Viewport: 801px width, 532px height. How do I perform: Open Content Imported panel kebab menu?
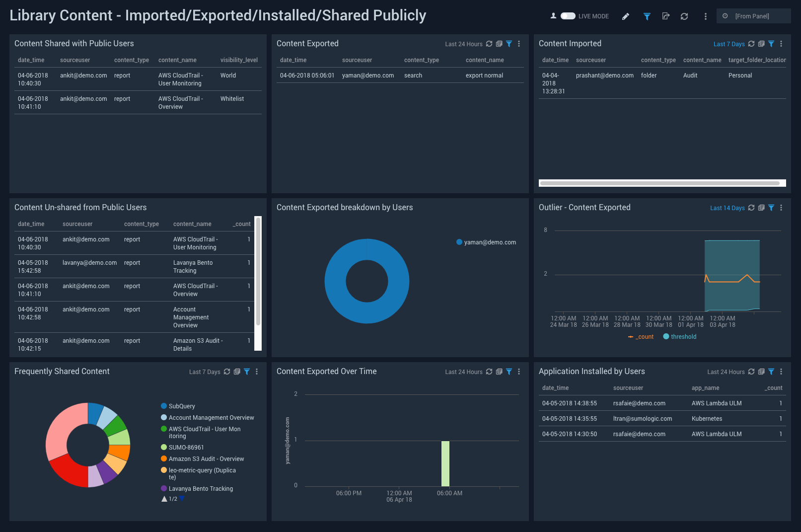[x=781, y=44]
